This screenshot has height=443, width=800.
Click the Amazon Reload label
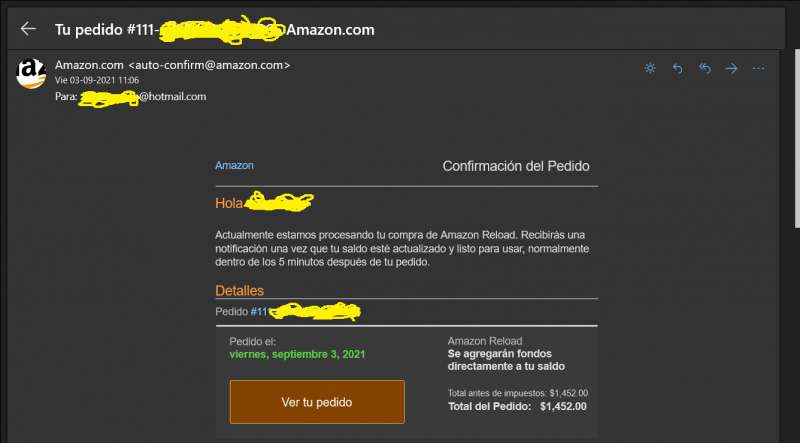coord(485,341)
